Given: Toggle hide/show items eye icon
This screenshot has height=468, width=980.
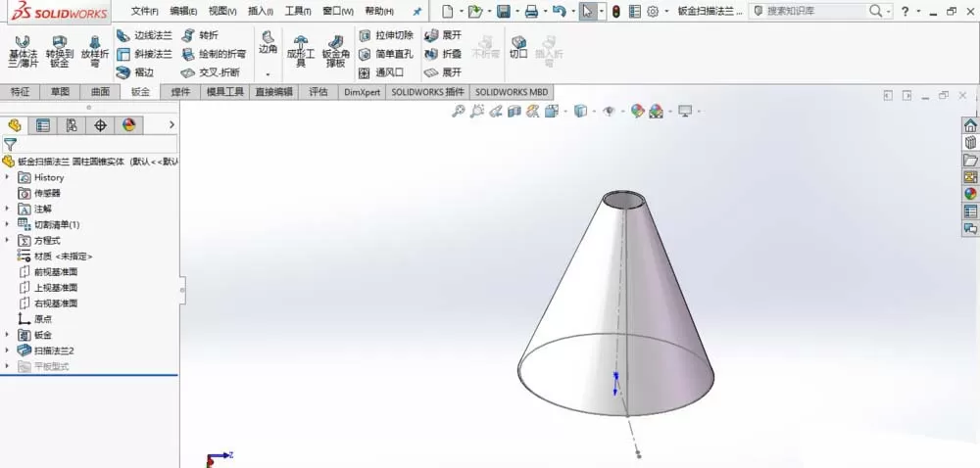Looking at the screenshot, I should [x=609, y=111].
